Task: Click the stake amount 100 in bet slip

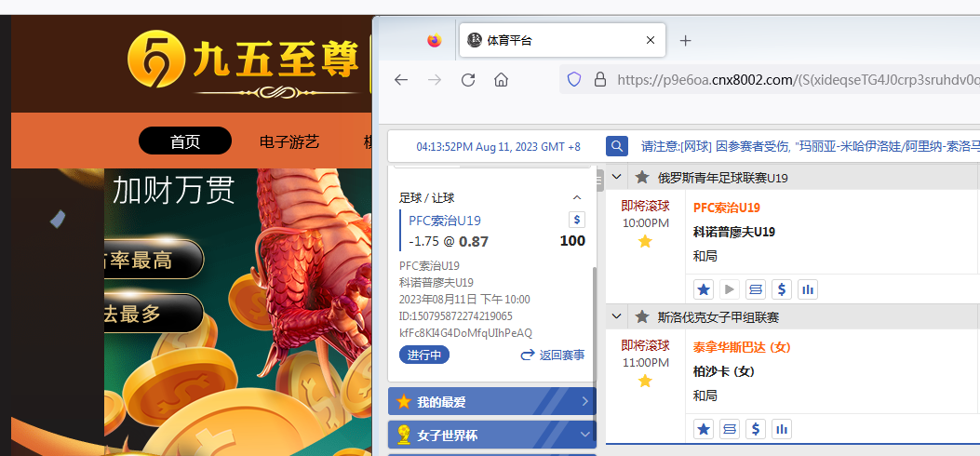Action: [572, 241]
